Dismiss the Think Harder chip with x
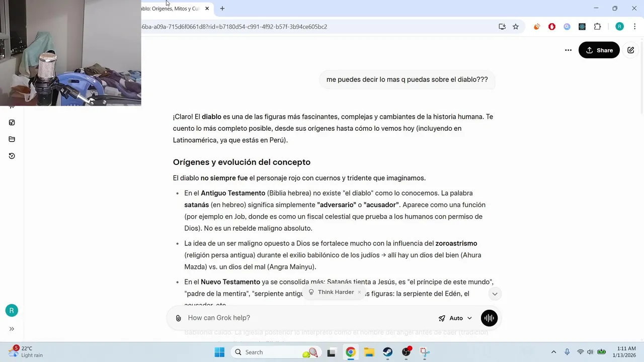 (x=359, y=292)
